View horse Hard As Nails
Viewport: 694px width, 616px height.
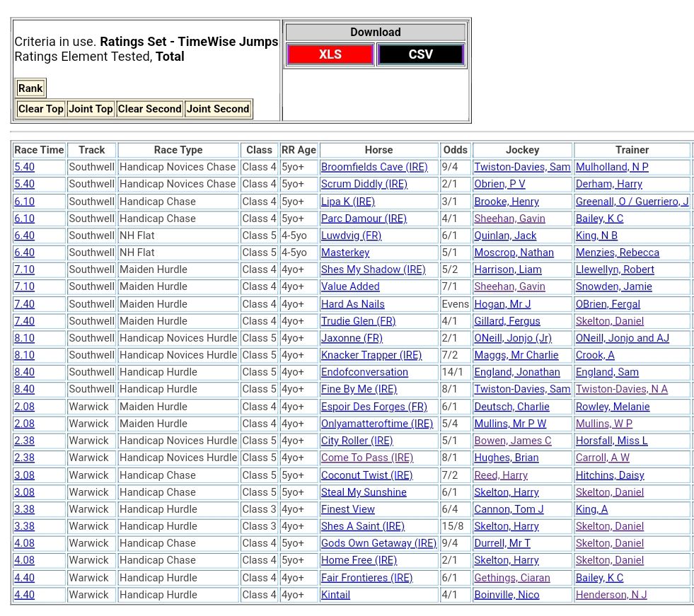click(352, 304)
